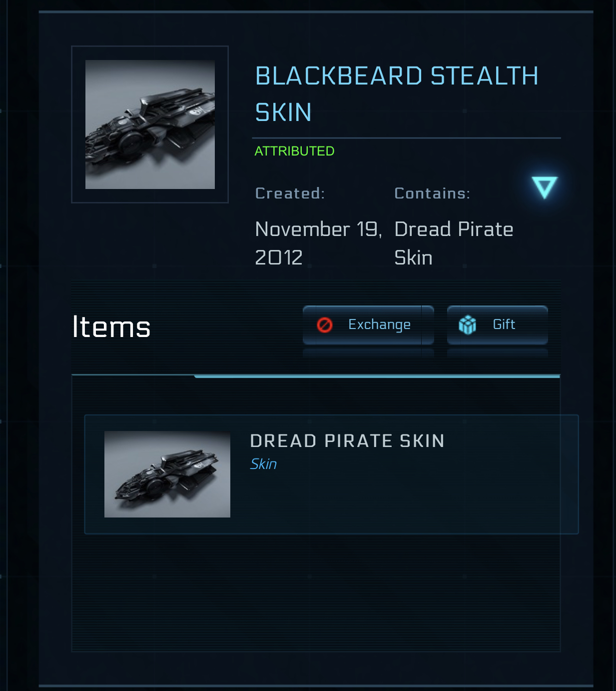Open the Dread Pirate Skin item thumbnail
This screenshot has width=616, height=691.
167,474
